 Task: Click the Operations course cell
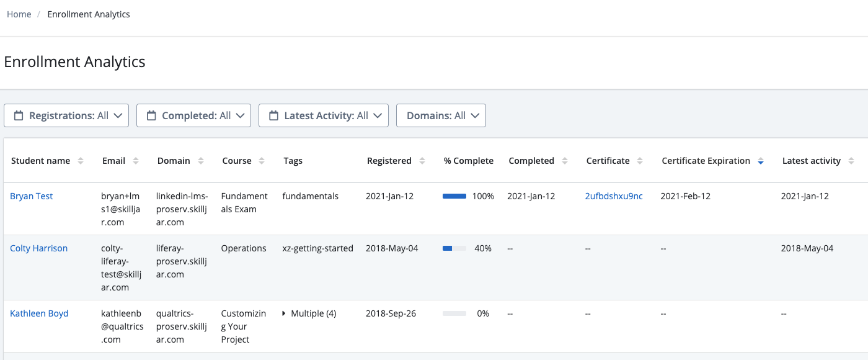pyautogui.click(x=244, y=248)
